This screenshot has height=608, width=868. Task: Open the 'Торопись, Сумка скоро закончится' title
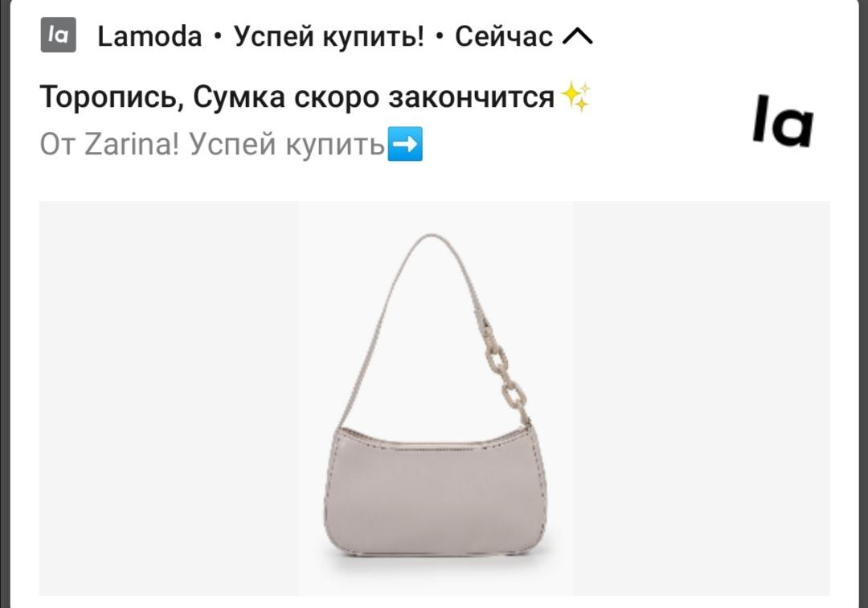(x=297, y=97)
